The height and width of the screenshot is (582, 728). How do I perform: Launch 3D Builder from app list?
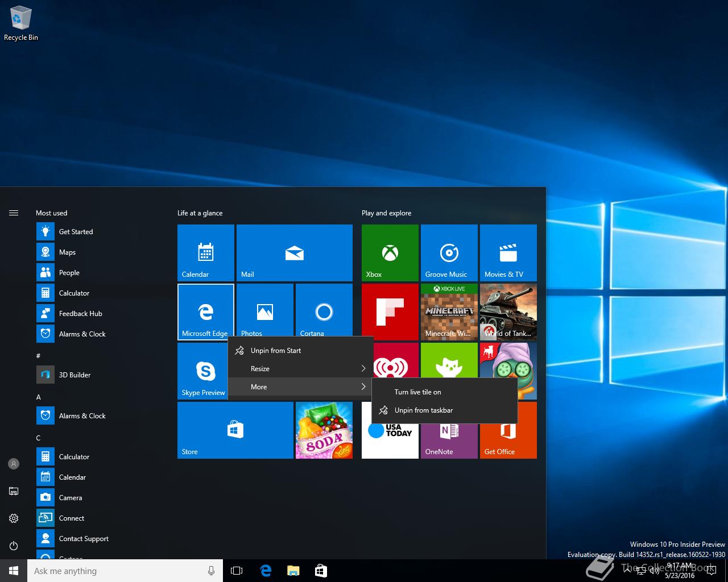coord(100,375)
